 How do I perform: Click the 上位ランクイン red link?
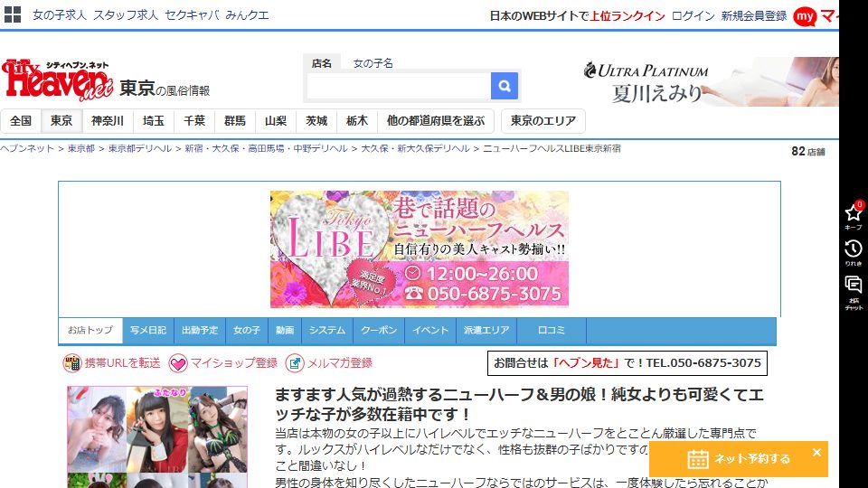[x=627, y=16]
